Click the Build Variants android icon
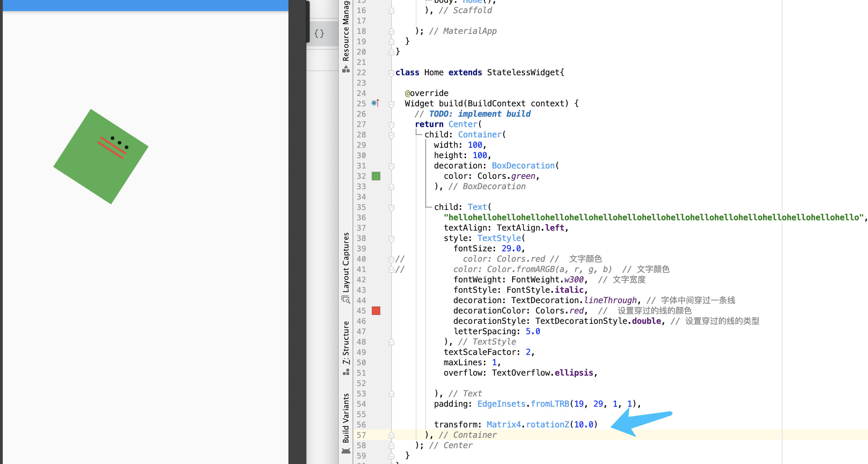Image resolution: width=868 pixels, height=464 pixels. tap(346, 451)
